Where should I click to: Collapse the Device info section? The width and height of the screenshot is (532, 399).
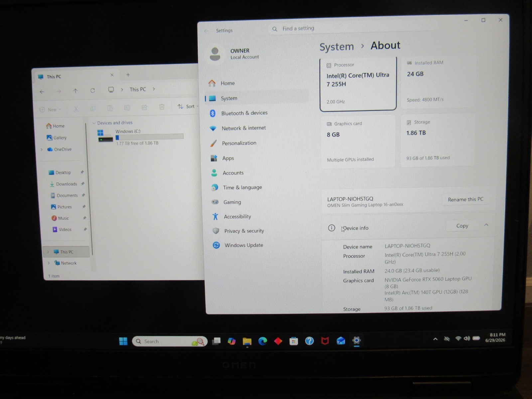pos(486,225)
